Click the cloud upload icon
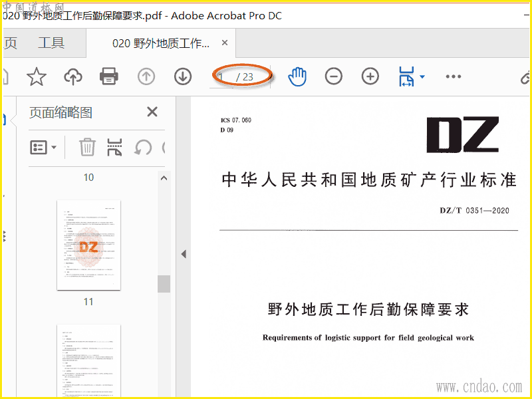 (73, 76)
